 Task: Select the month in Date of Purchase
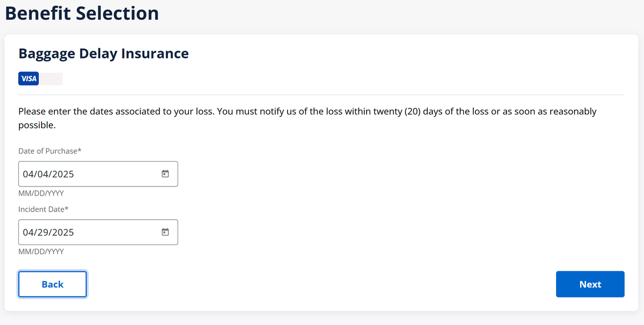[28, 174]
